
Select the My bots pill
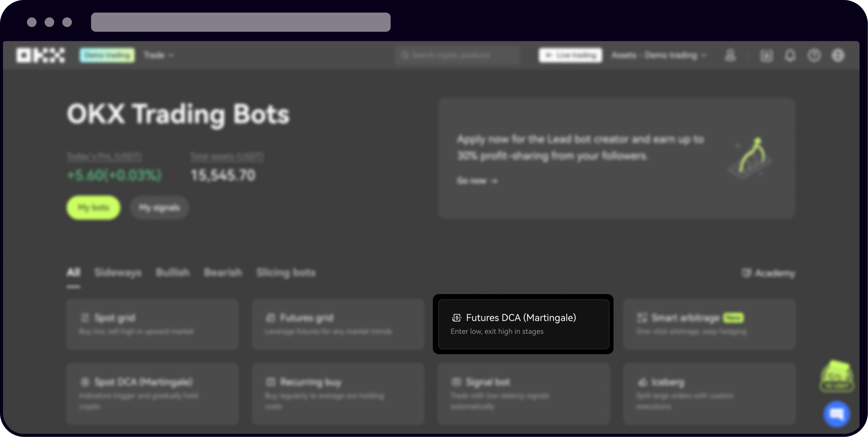pyautogui.click(x=93, y=208)
